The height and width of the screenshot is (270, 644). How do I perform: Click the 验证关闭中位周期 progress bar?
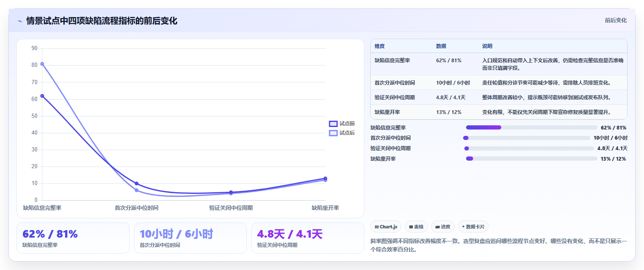[x=529, y=148]
